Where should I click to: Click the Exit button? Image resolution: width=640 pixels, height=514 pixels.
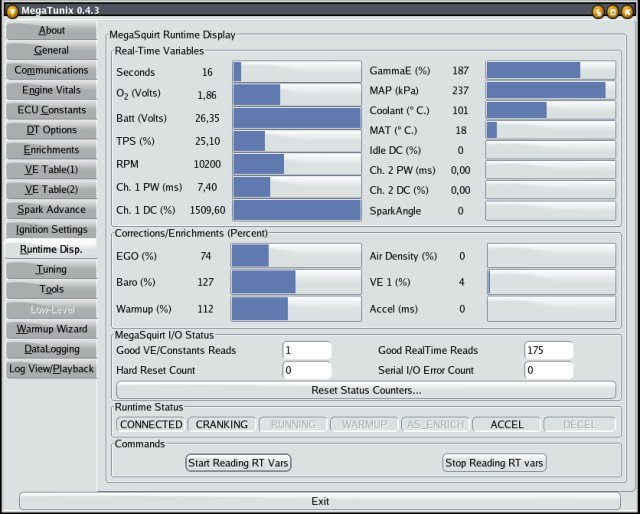[320, 501]
